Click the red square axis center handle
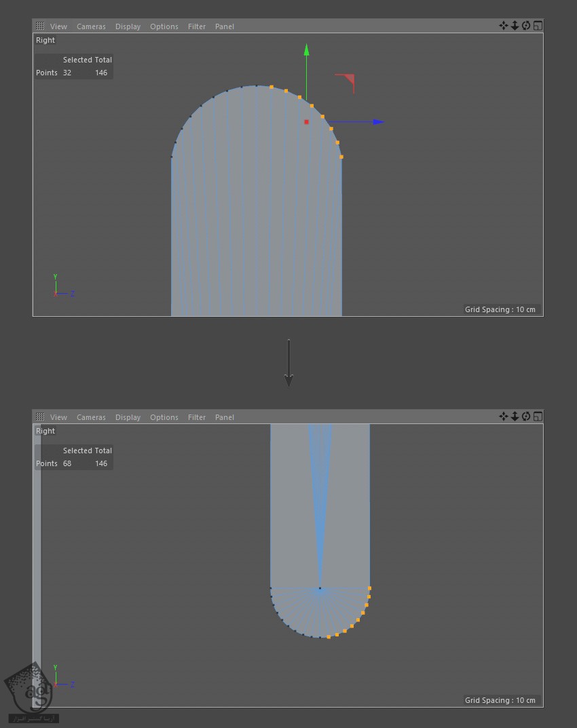The height and width of the screenshot is (728, 577). coord(307,122)
